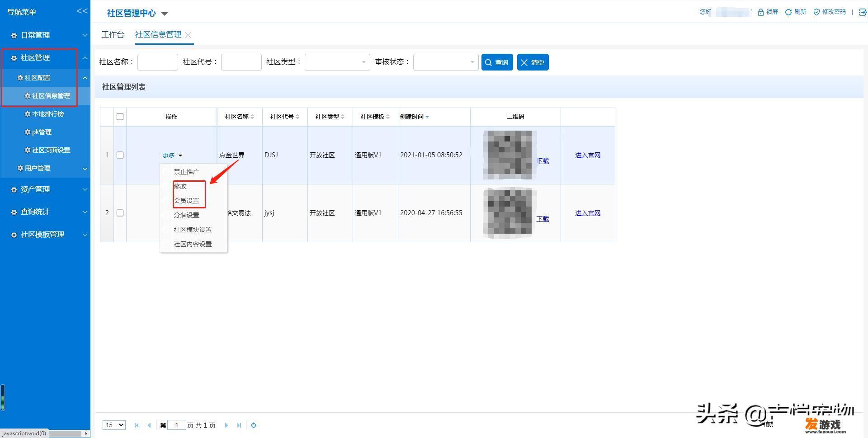868x438 pixels.
Task: Reload the table with pager refresh icon
Action: (254, 425)
